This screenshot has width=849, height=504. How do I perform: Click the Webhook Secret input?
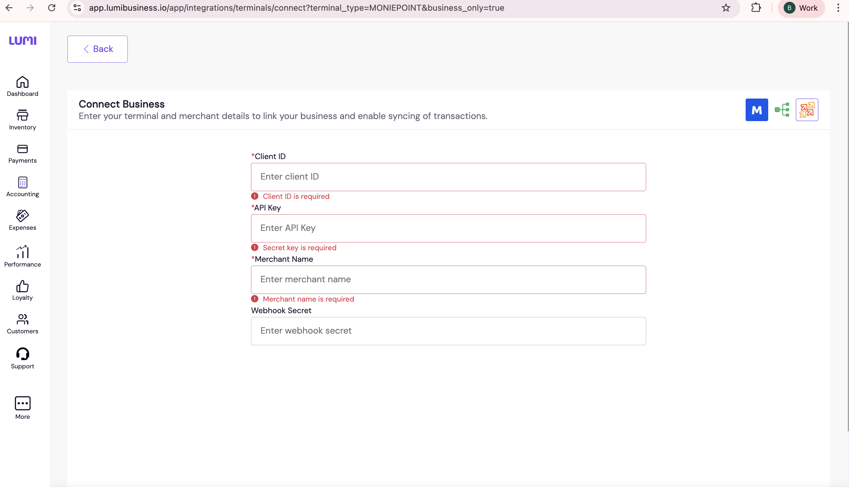click(448, 331)
